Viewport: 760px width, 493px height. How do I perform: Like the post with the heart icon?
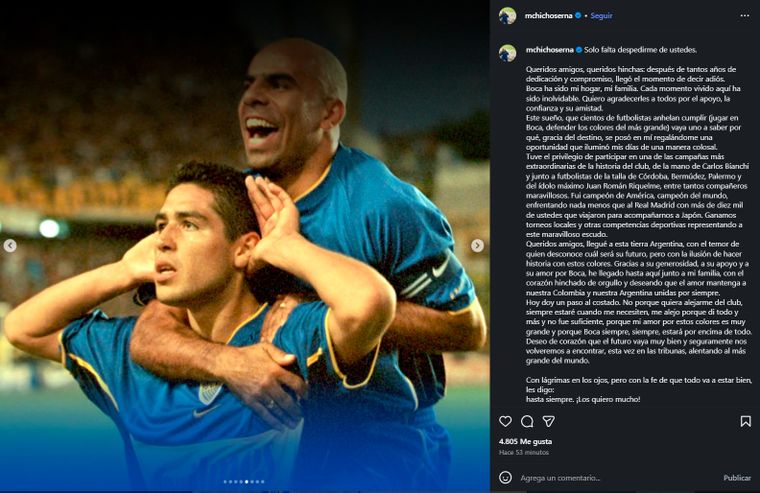point(505,421)
